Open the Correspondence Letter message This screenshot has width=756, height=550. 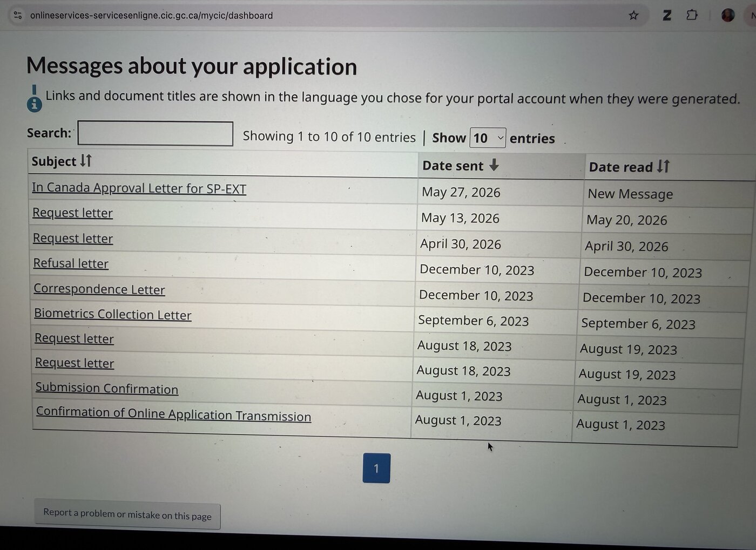[99, 289]
